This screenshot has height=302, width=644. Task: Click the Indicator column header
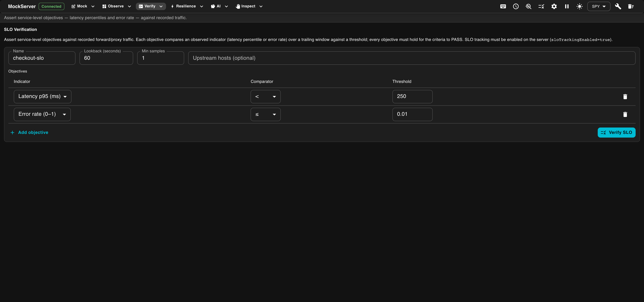click(x=22, y=82)
